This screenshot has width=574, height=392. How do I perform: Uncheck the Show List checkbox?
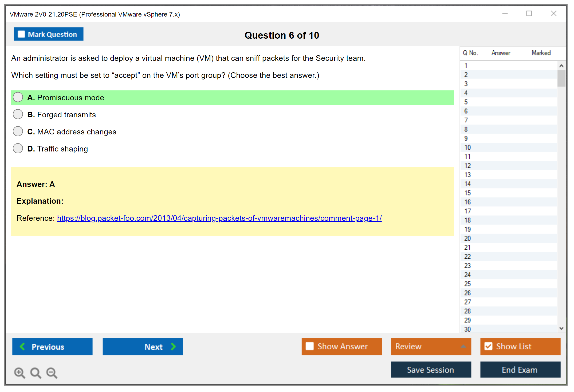tap(488, 346)
